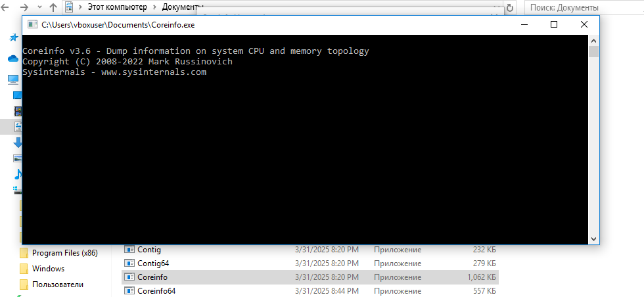Click the Forward arrow in Explorer
This screenshot has width=644, height=297.
(24, 7)
